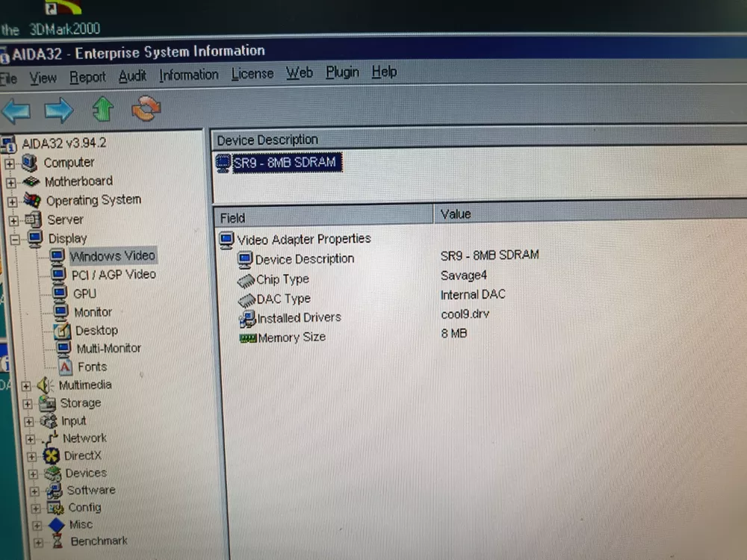Click the Misc diamond icon

click(x=56, y=525)
